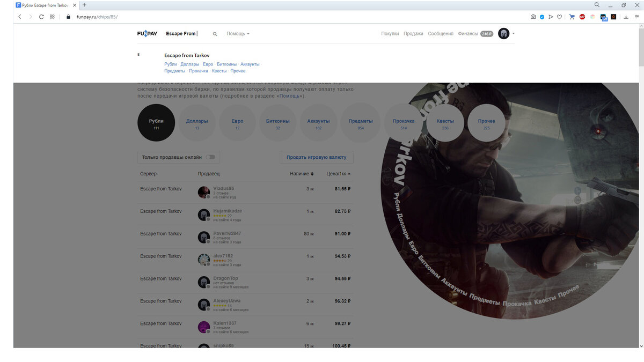Click Рубли link in search suggestions
Screen dimensions: 644x362
tap(170, 64)
